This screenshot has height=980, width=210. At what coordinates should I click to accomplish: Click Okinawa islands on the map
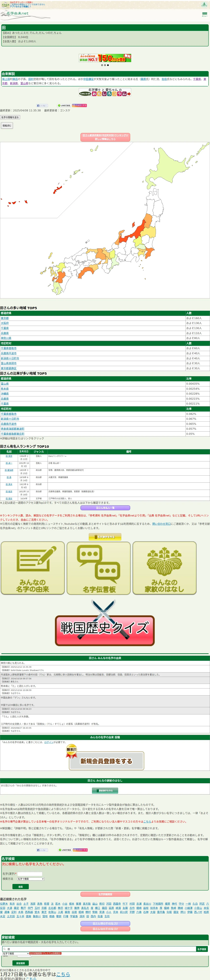click(x=58, y=189)
